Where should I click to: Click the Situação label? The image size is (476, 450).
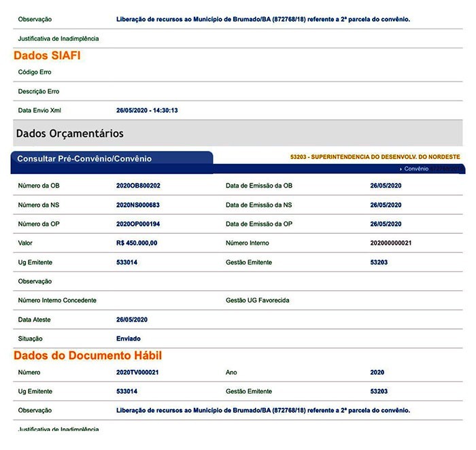pyautogui.click(x=30, y=339)
